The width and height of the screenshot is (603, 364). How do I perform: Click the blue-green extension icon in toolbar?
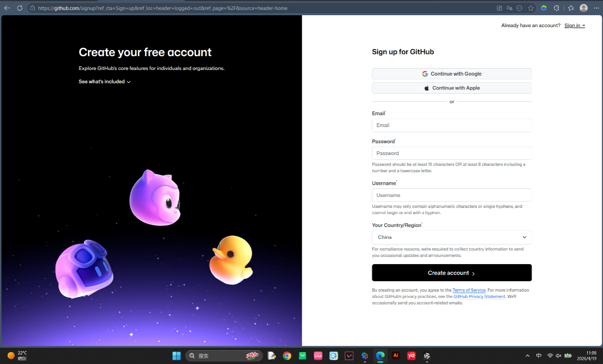(544, 8)
